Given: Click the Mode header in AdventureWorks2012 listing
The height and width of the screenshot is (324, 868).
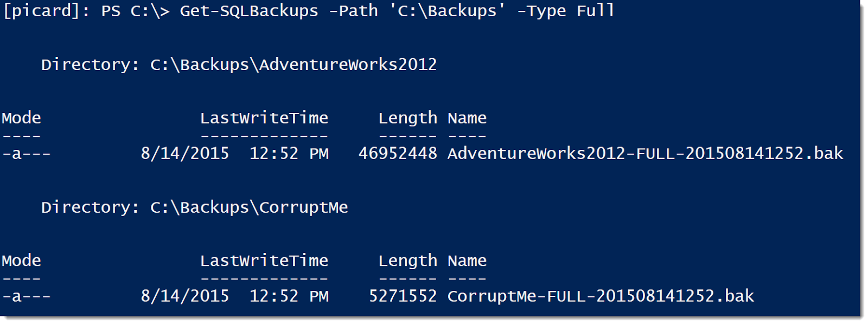Looking at the screenshot, I should 22,118.
